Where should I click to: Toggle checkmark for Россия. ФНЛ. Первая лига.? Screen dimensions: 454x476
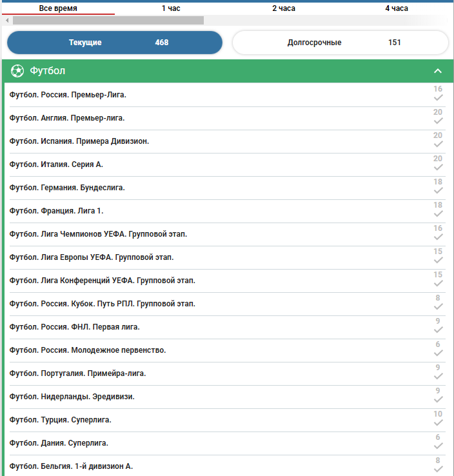(x=438, y=330)
